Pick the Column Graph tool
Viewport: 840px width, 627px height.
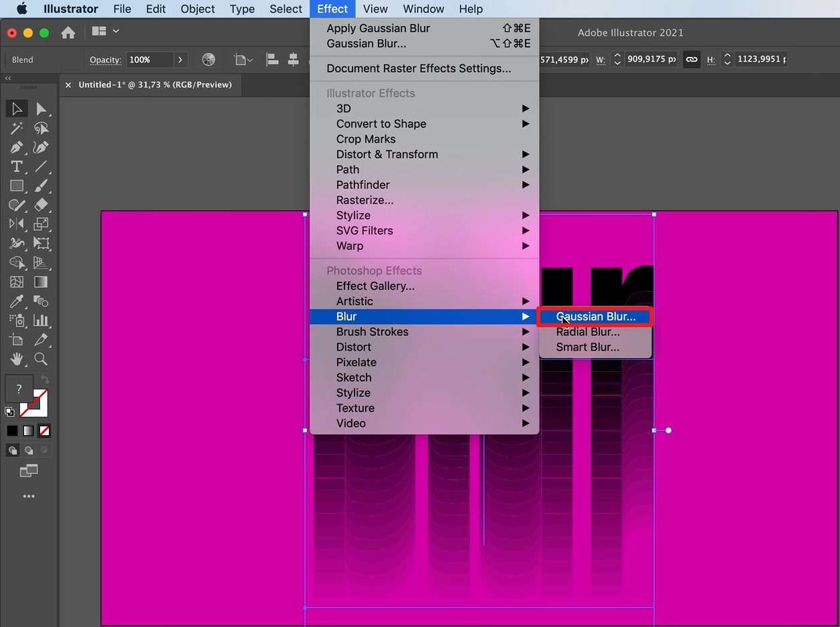click(x=41, y=321)
